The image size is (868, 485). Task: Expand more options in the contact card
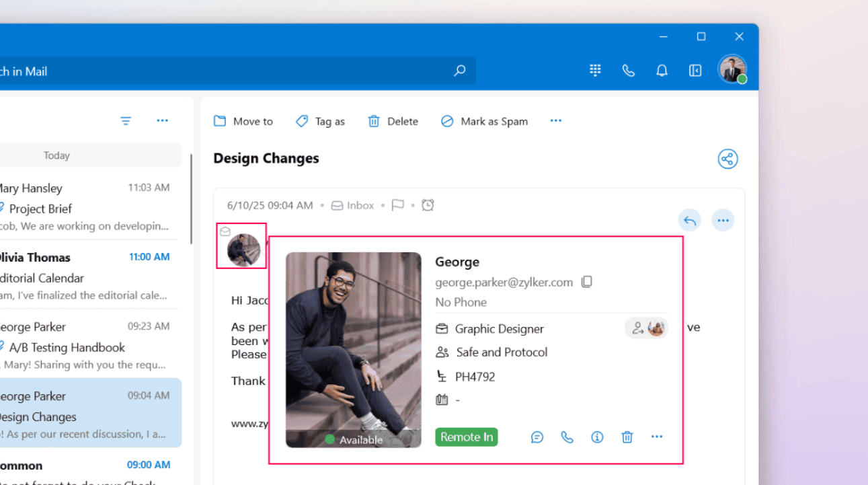[x=657, y=437]
